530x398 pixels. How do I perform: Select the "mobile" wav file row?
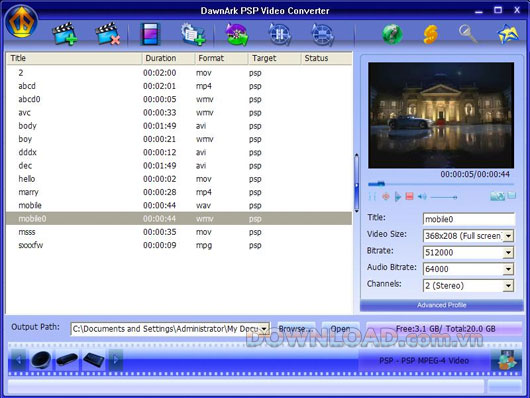(x=179, y=206)
